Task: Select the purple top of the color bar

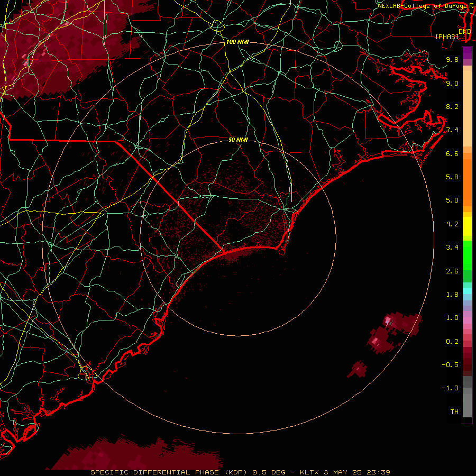Action: [x=467, y=53]
